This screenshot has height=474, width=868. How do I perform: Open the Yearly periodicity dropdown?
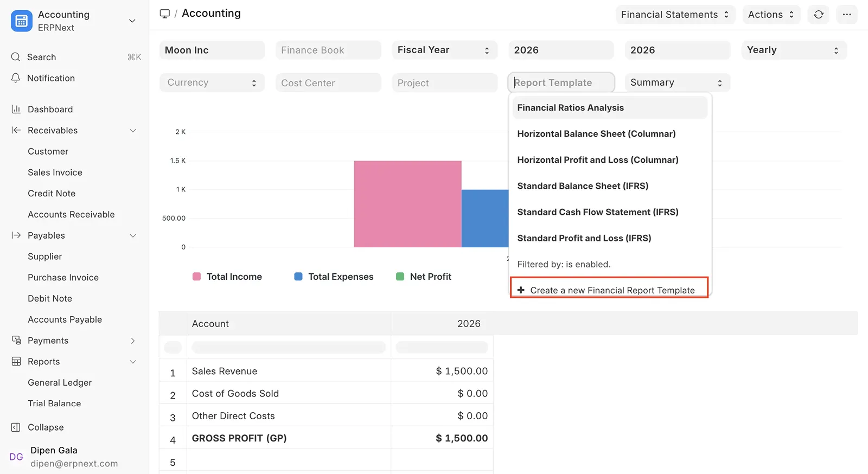(793, 50)
